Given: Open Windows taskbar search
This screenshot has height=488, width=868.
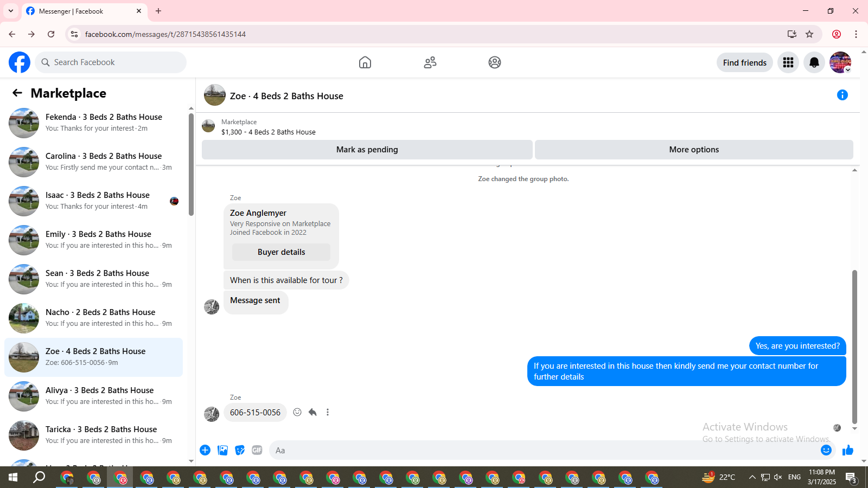Looking at the screenshot, I should 39,478.
